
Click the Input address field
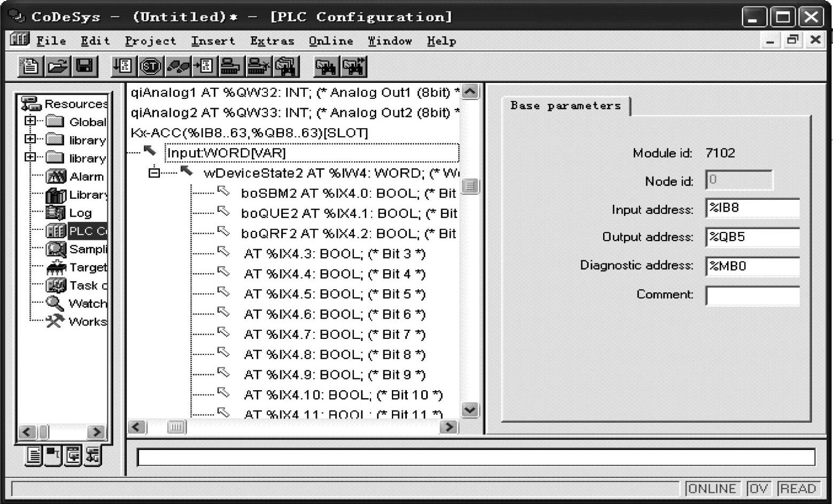(x=752, y=208)
